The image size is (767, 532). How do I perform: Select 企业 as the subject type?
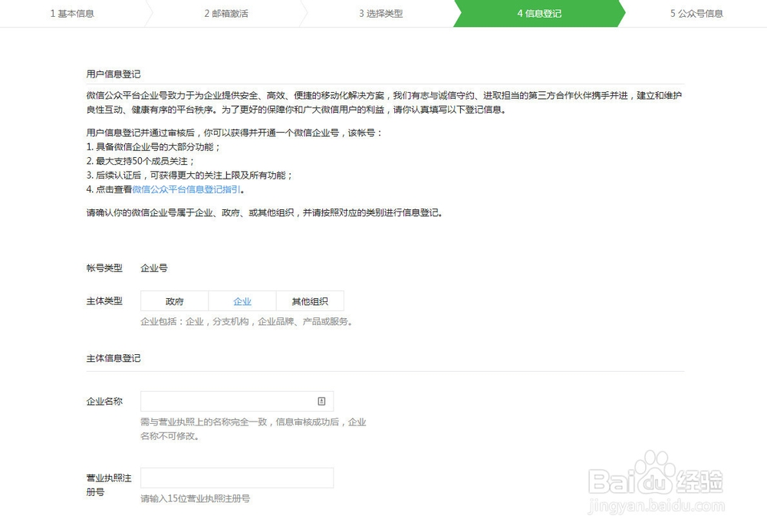coord(242,300)
